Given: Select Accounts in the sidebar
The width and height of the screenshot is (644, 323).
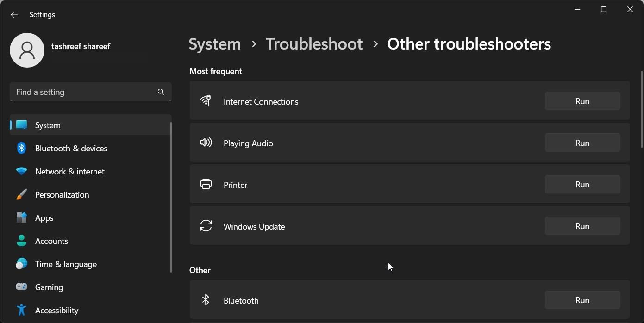Looking at the screenshot, I should [x=51, y=241].
